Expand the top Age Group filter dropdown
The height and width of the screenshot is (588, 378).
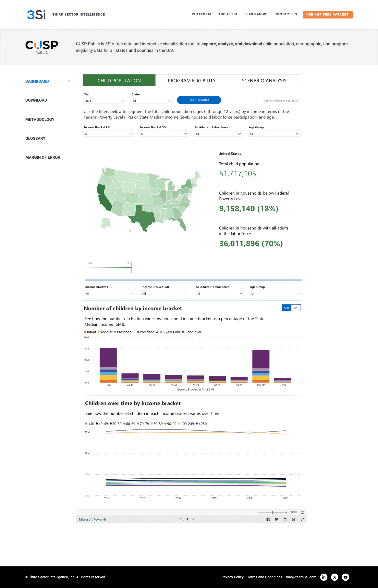click(x=274, y=134)
